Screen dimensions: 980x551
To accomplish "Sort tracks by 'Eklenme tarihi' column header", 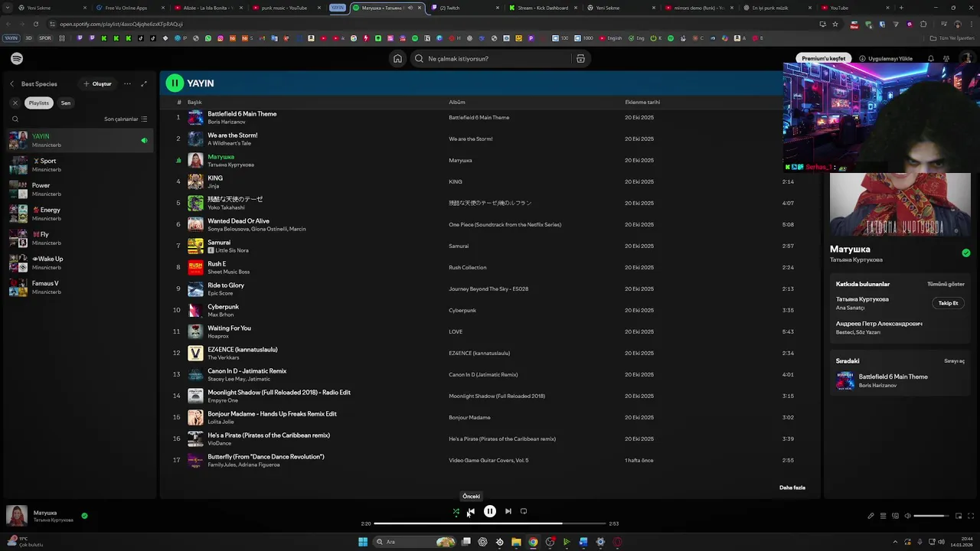I will (642, 103).
